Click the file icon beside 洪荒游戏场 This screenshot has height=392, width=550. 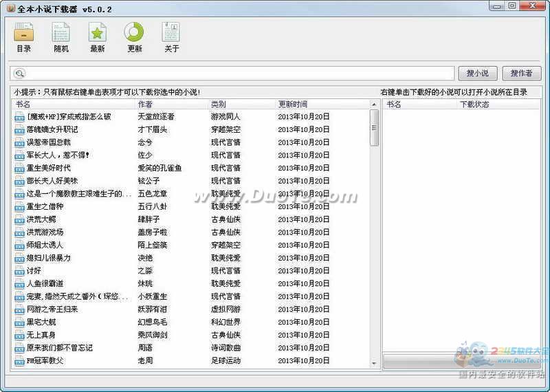click(x=19, y=232)
